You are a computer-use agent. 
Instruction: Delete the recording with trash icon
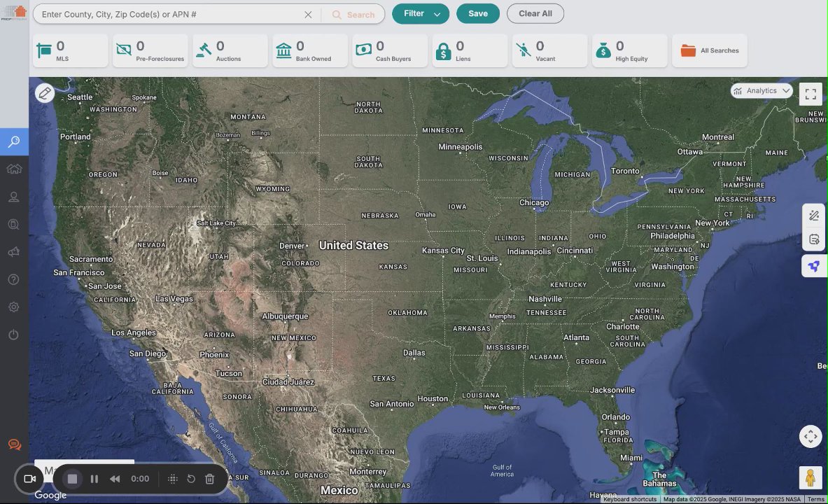[x=210, y=479]
